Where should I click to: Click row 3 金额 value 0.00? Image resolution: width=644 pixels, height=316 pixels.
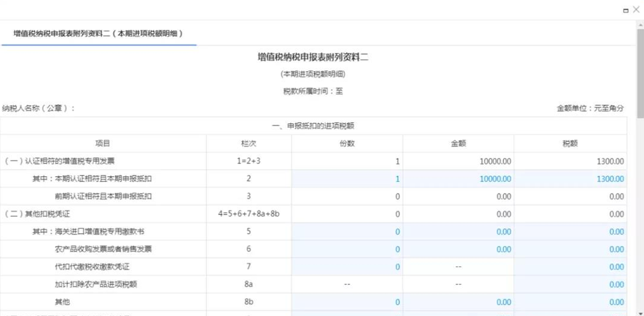(504, 197)
